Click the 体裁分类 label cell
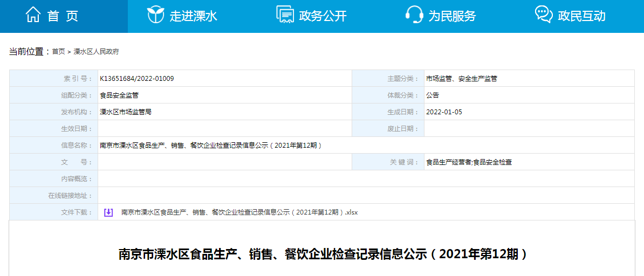The height and width of the screenshot is (276, 644). 388,95
